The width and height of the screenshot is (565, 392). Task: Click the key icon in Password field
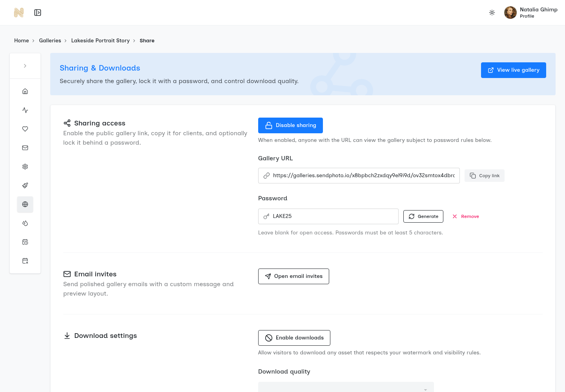pyautogui.click(x=266, y=216)
